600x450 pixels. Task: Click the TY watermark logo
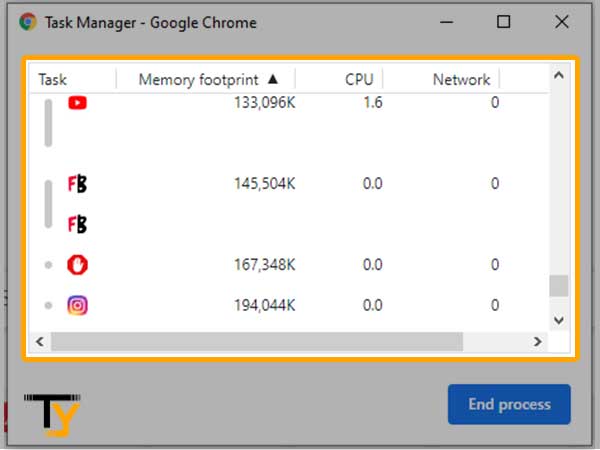tap(52, 415)
